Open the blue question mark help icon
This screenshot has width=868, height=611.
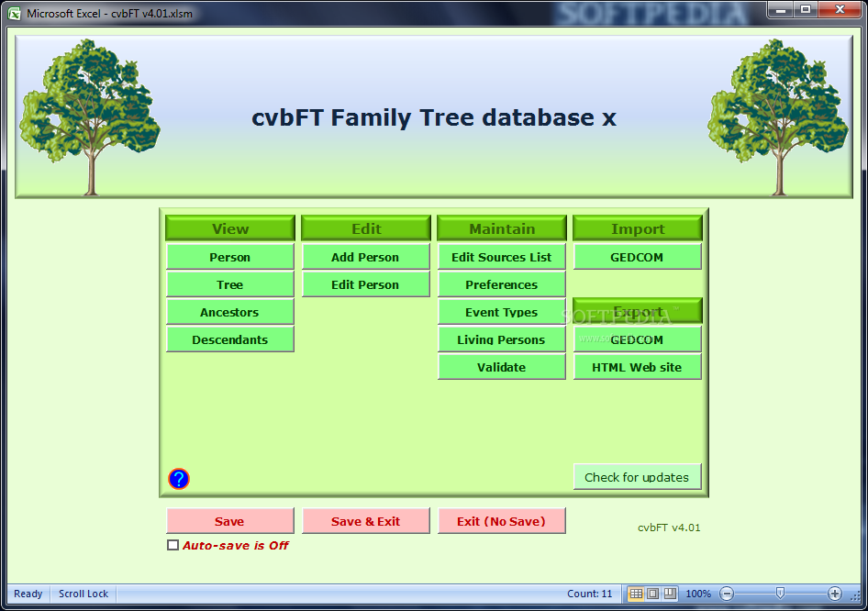click(179, 479)
